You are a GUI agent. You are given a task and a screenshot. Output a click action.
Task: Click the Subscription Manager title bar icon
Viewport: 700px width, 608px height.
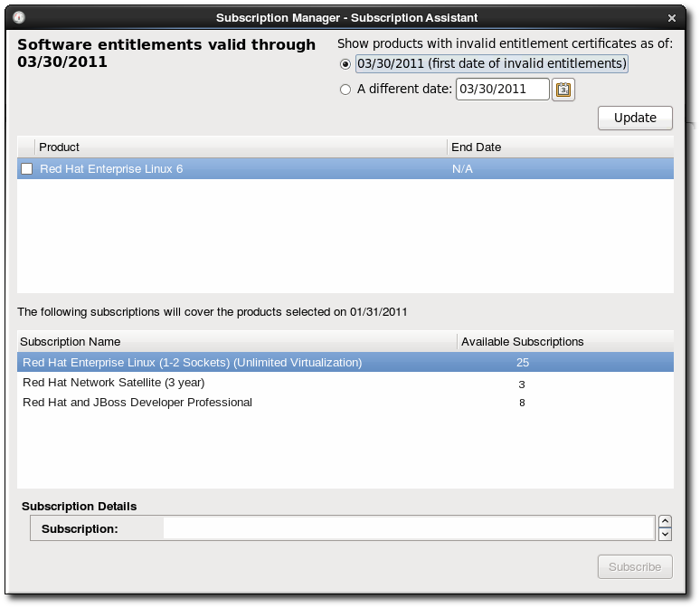pos(19,17)
